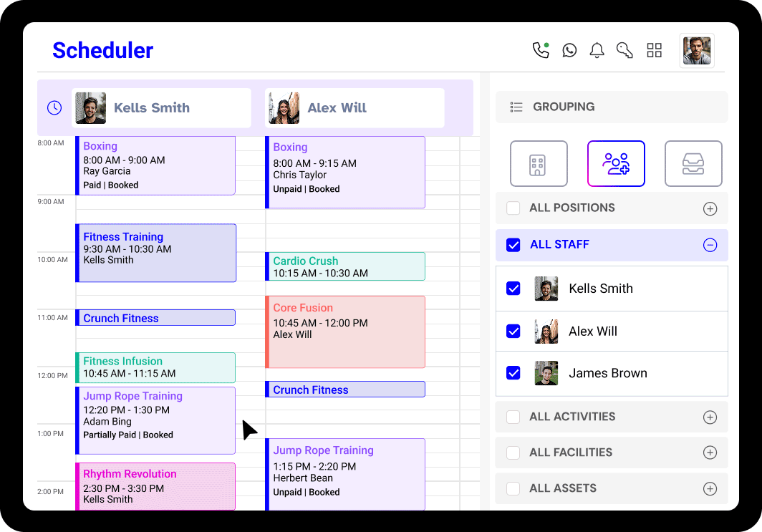Open the WhatsApp chat icon

(569, 50)
